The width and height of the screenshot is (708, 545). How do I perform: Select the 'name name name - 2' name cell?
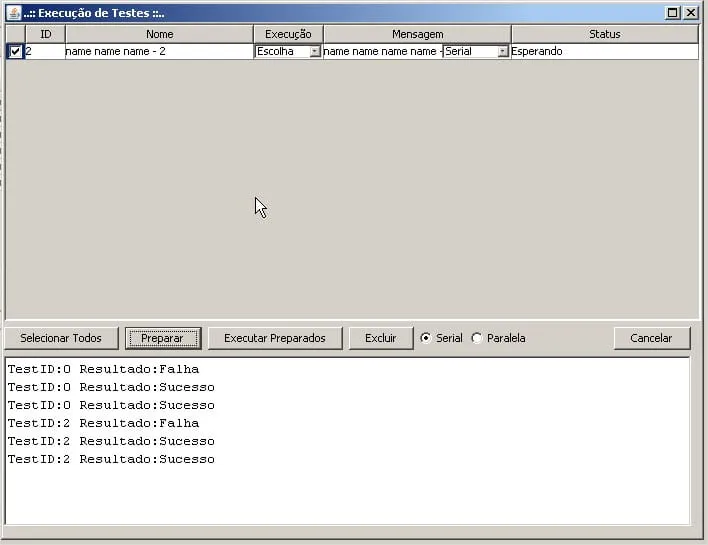[159, 51]
